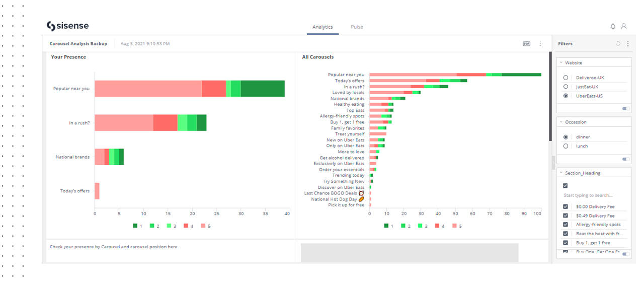The image size is (644, 282).
Task: Click 'Top Eats' in All Carousels
Action: pos(355,110)
